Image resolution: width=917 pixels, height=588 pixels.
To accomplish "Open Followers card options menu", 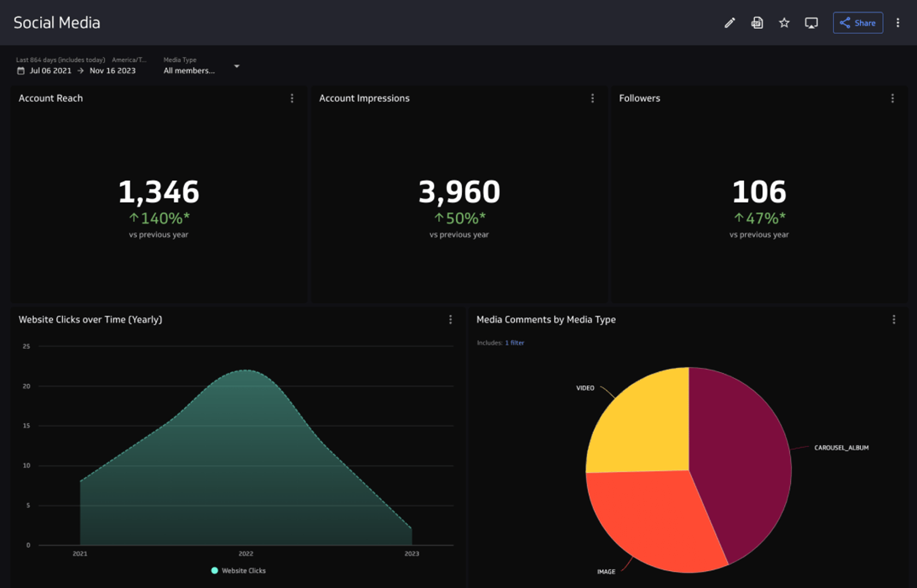I will (x=892, y=98).
